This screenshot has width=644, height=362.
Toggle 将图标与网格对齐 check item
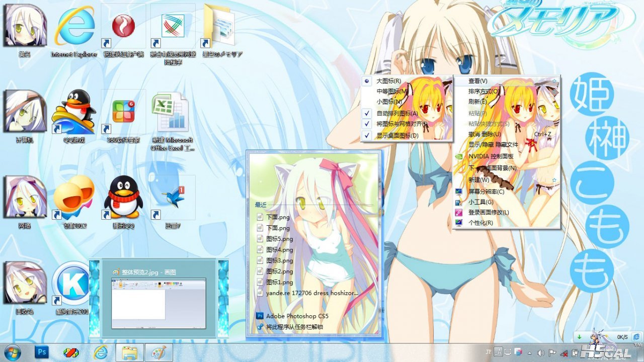[407, 124]
